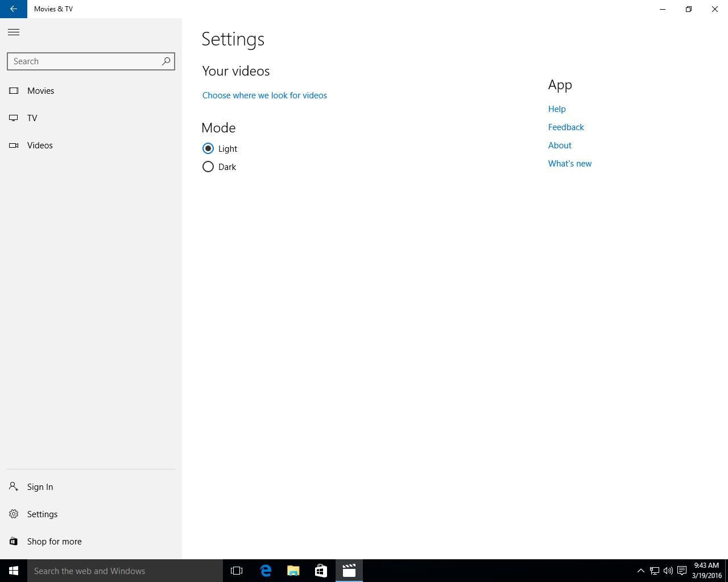The image size is (728, 582).
Task: Show hidden system tray icons
Action: pyautogui.click(x=640, y=571)
